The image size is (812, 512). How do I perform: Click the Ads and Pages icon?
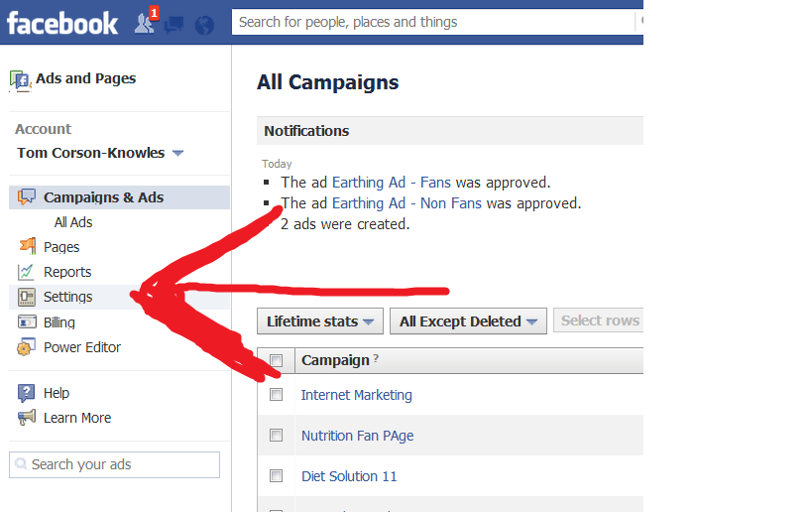(x=19, y=79)
